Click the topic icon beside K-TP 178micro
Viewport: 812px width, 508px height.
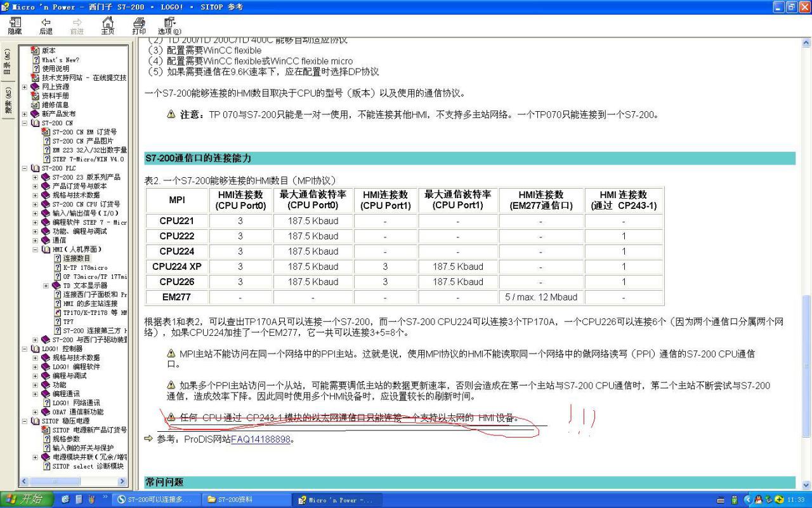tap(57, 267)
